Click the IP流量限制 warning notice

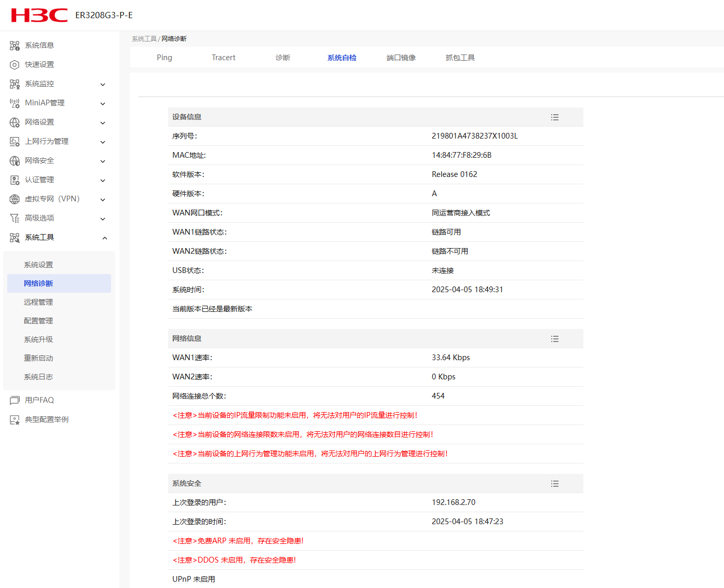[295, 415]
